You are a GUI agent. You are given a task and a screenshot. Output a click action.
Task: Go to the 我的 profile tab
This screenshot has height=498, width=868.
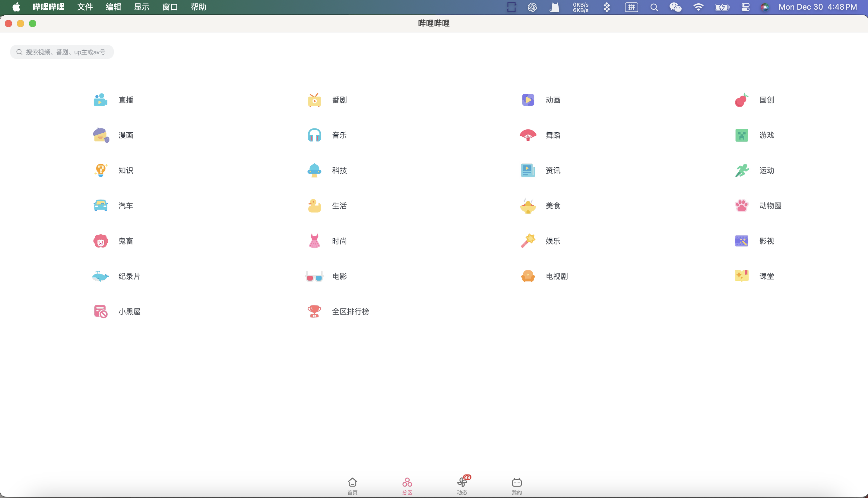(x=517, y=486)
